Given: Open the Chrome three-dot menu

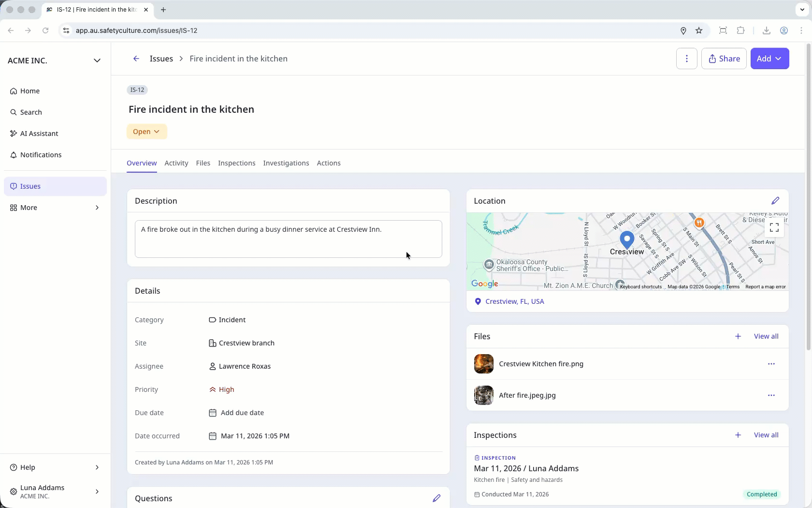Looking at the screenshot, I should [801, 30].
